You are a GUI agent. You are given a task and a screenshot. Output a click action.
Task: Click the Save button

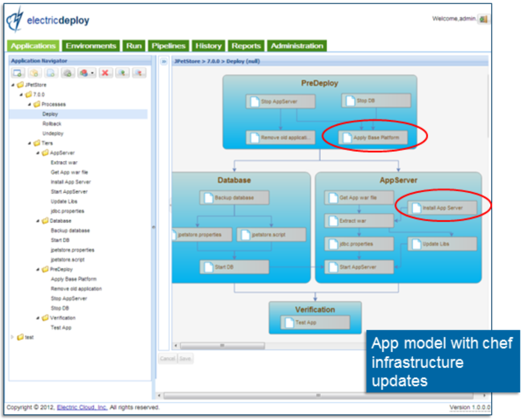tap(185, 358)
